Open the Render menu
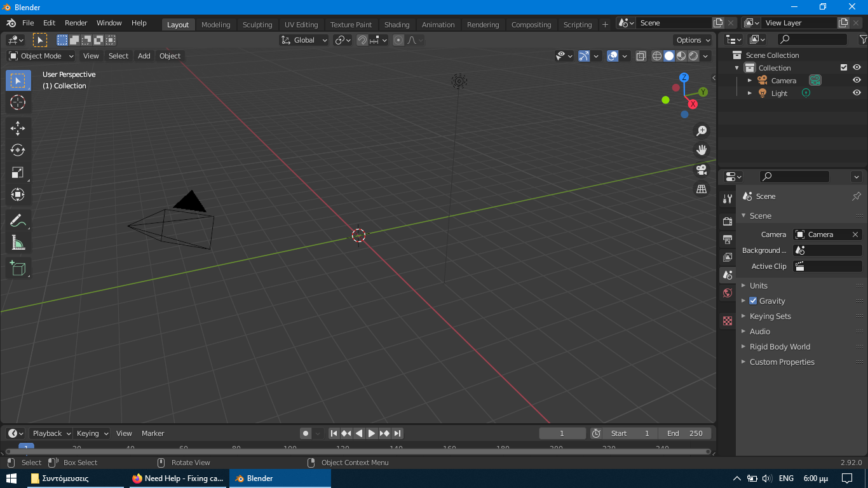 coord(76,23)
